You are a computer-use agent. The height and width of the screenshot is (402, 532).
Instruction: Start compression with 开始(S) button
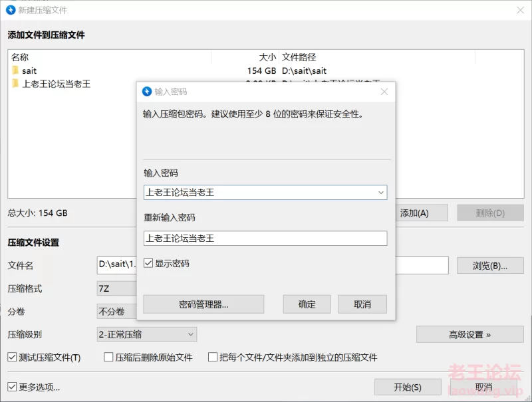tap(408, 387)
